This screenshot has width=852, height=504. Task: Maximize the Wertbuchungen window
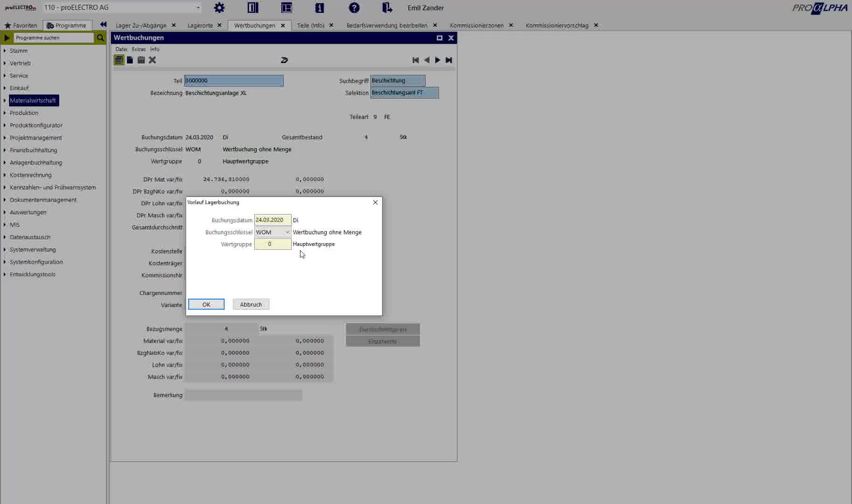pos(440,38)
